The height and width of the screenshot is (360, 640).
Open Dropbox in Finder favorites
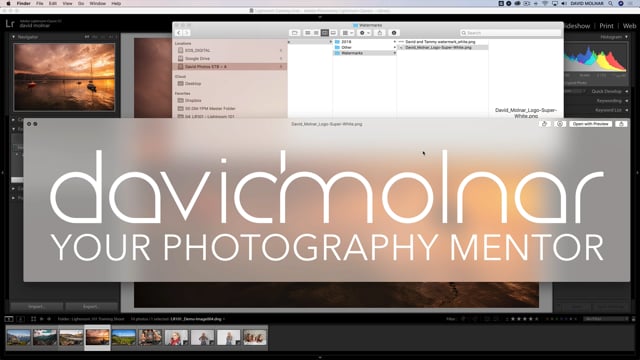coord(193,100)
